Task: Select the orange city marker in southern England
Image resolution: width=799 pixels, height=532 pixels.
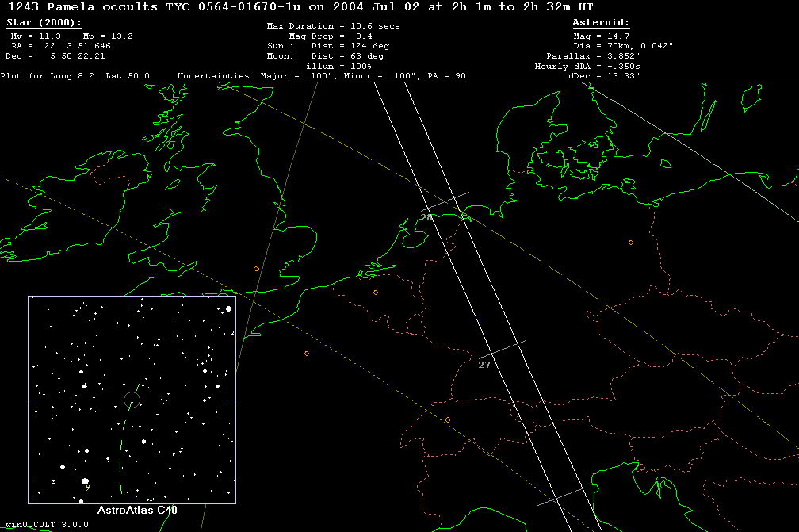Action: pos(256,269)
